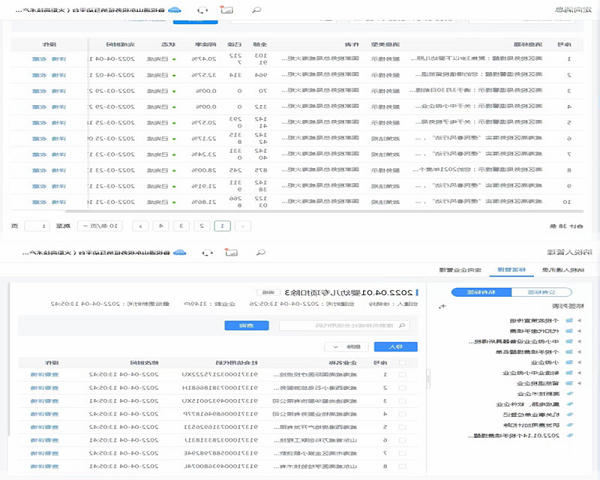This screenshot has width=600, height=480.
Task: Go to page 4 of message list
Action: pyautogui.click(x=161, y=226)
